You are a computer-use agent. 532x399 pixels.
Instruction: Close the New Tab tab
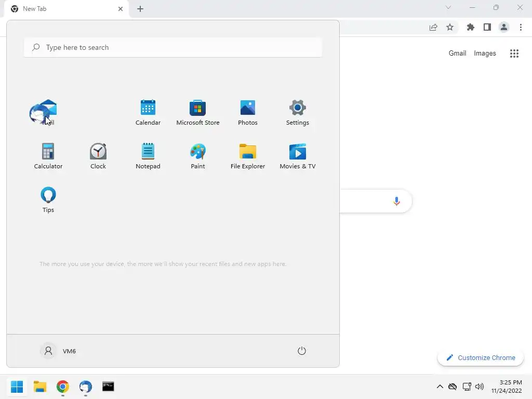coord(121,9)
